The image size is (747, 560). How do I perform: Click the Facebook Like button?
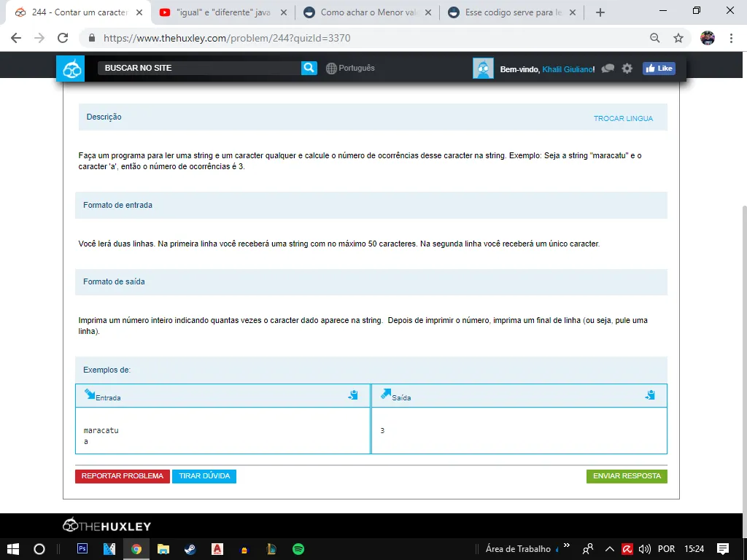click(659, 69)
